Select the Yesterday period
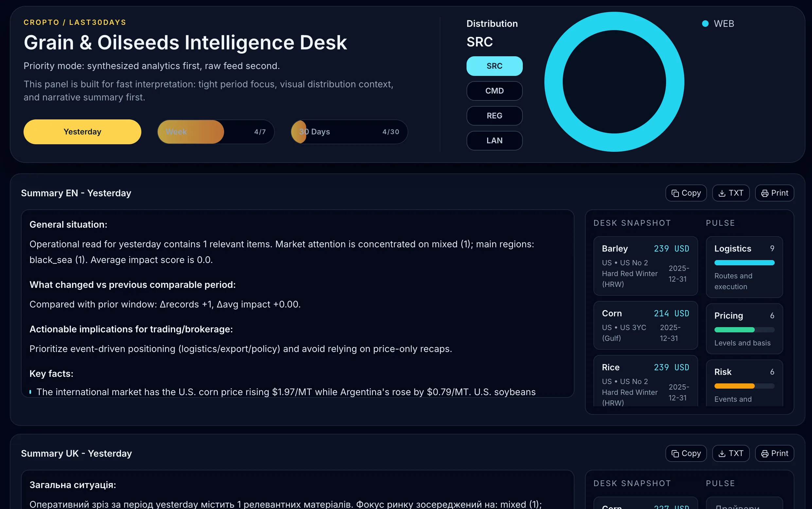Viewport: 812px width, 509px height. [82, 132]
